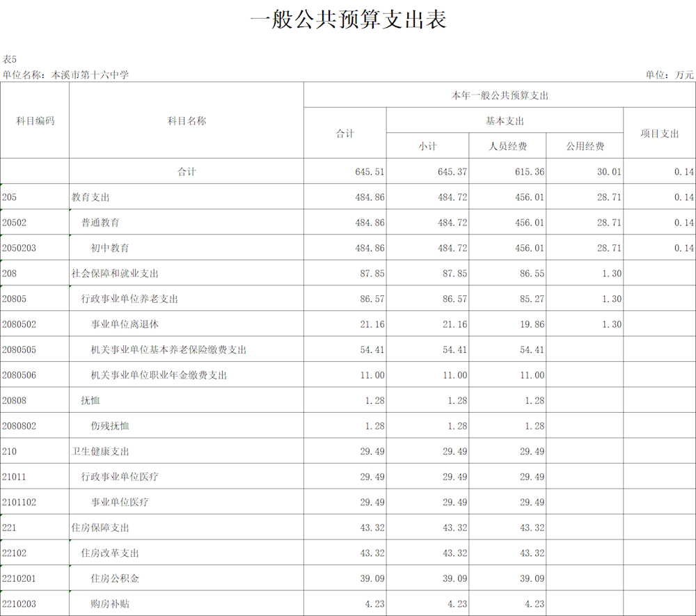Click the unit name 本溪市第十六中学
696x616 pixels.
pyautogui.click(x=90, y=74)
